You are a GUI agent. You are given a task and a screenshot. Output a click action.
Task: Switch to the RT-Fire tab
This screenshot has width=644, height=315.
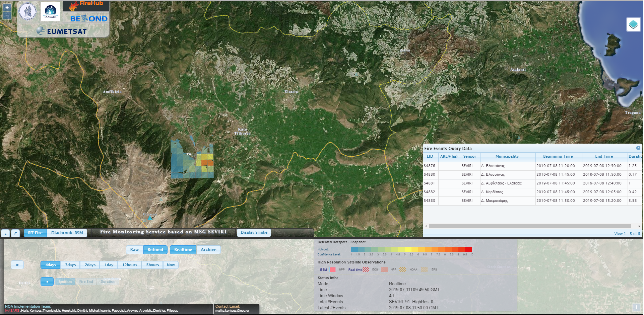point(35,233)
